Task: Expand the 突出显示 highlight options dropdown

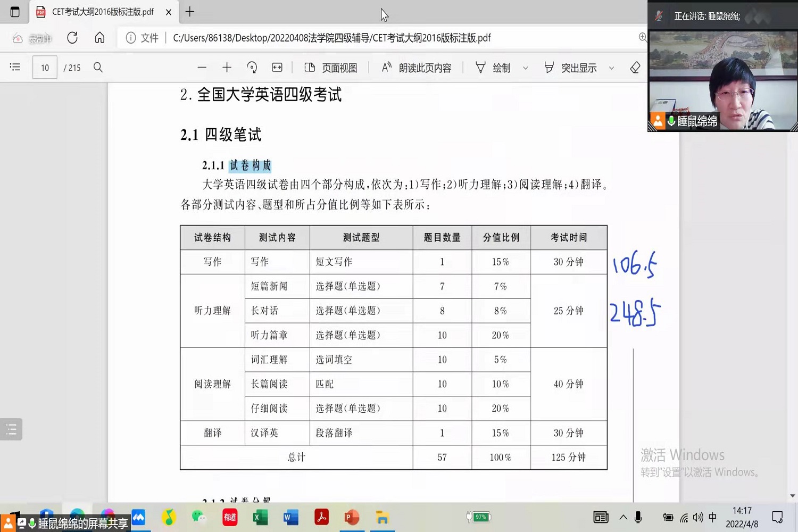Action: coord(611,68)
